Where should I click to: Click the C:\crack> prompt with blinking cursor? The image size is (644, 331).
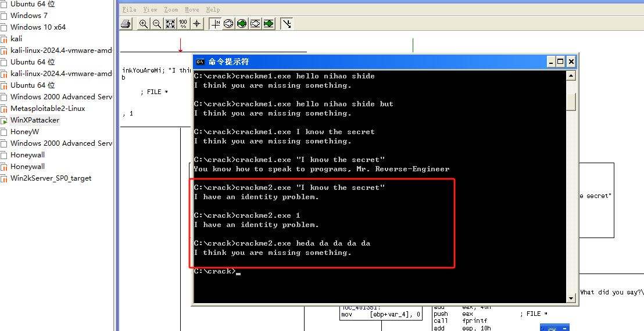click(217, 271)
